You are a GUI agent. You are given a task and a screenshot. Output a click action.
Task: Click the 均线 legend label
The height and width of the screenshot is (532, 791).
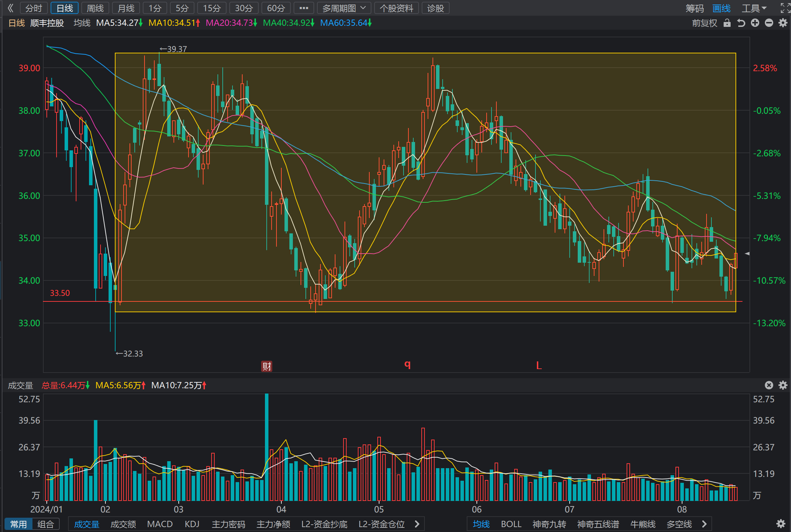82,23
